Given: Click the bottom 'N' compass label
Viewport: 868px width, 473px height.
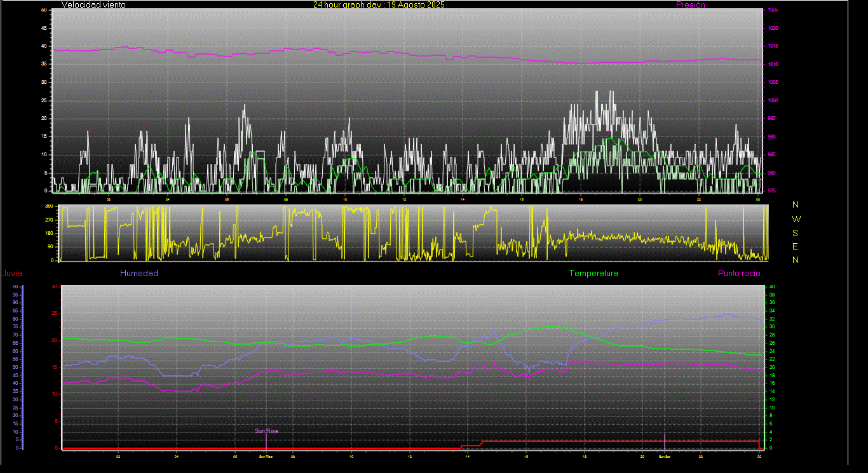Looking at the screenshot, I should [796, 260].
